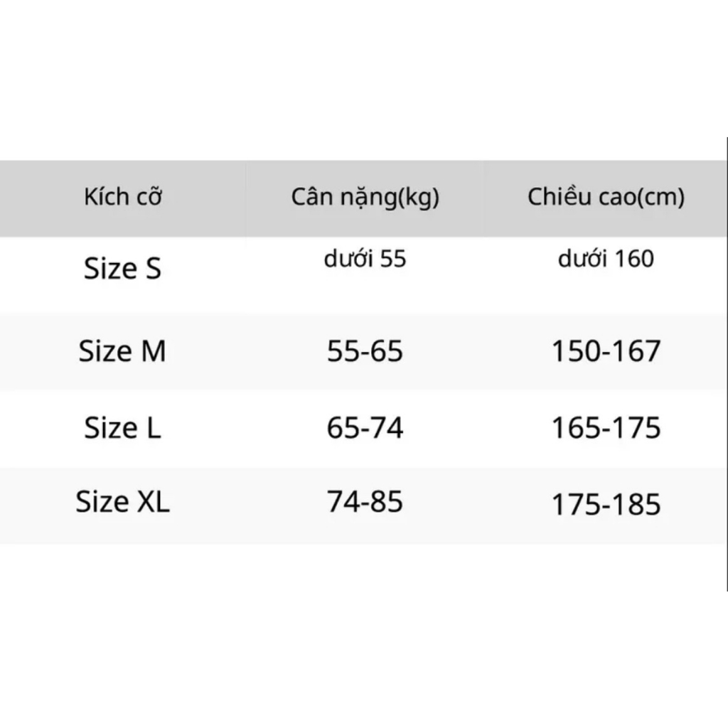The width and height of the screenshot is (728, 728).
Task: Click the '74-85' weight value
Action: (x=365, y=502)
